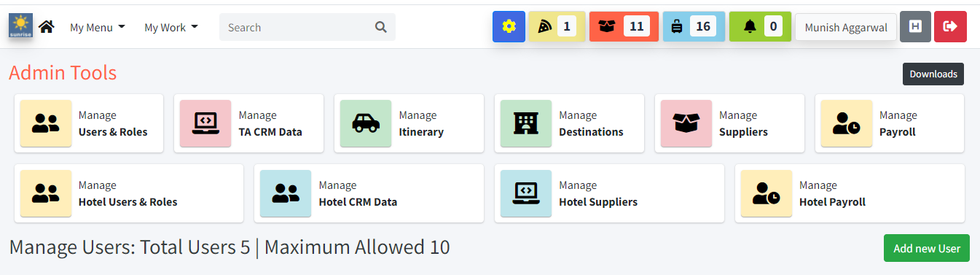
Task: Click the Downloads button
Action: tap(933, 74)
